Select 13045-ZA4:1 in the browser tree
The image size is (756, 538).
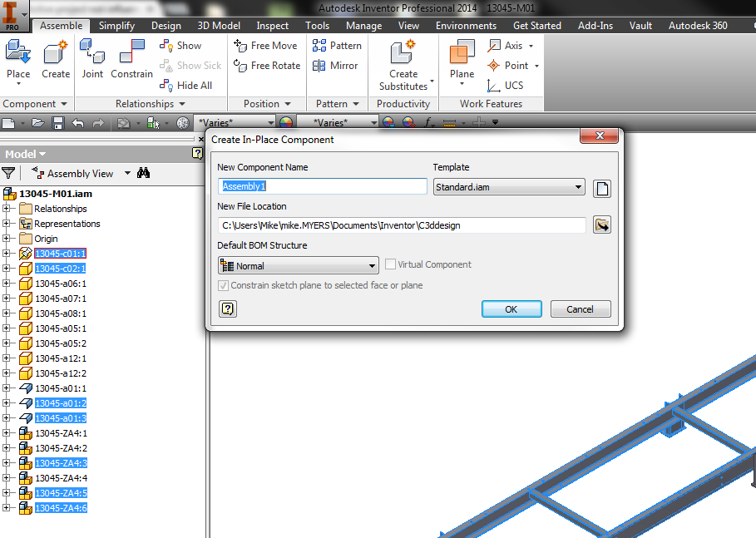coord(62,433)
